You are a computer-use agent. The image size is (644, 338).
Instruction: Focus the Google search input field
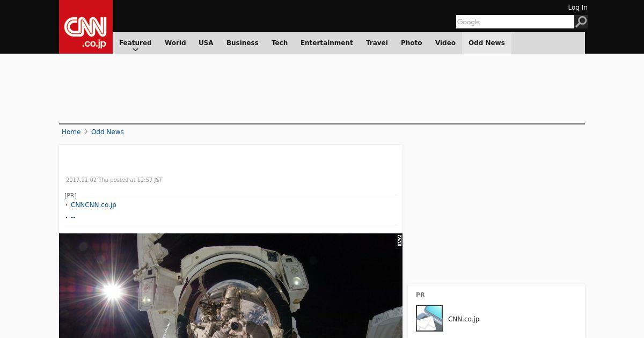515,21
